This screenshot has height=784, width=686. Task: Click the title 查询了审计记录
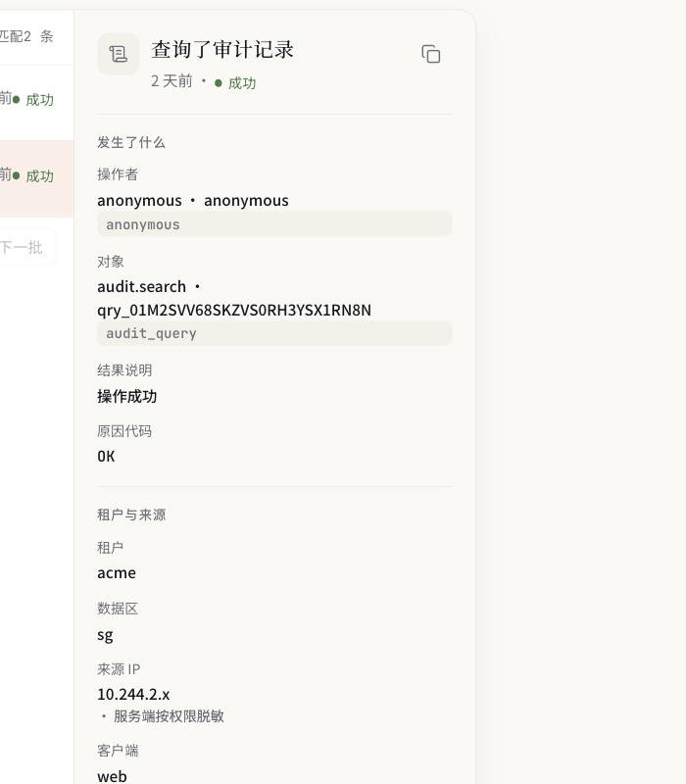click(222, 50)
